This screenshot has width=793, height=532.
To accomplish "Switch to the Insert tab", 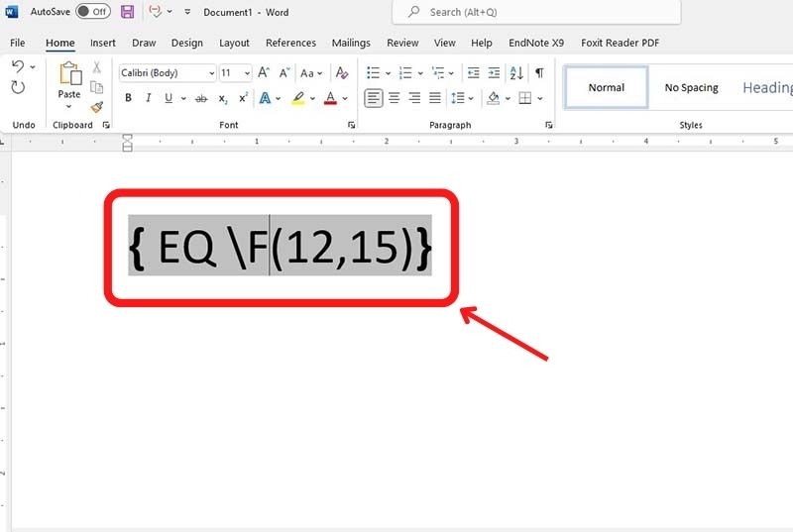I will click(103, 43).
